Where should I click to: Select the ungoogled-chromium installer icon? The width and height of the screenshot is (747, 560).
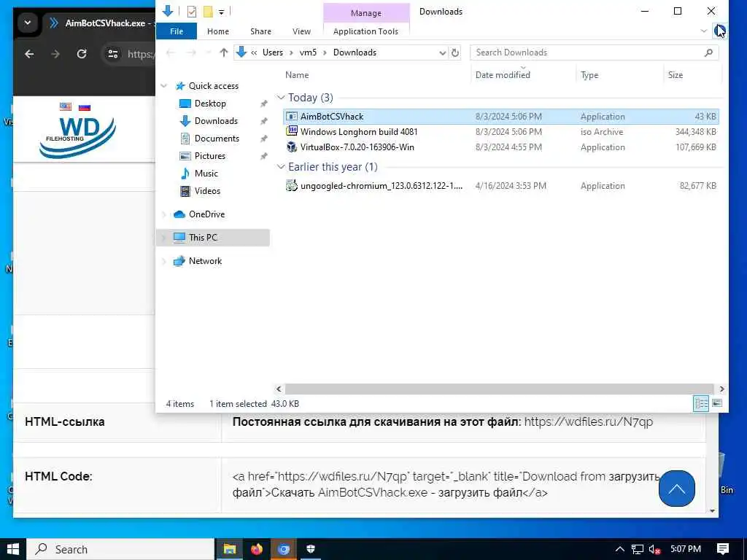[x=292, y=186]
